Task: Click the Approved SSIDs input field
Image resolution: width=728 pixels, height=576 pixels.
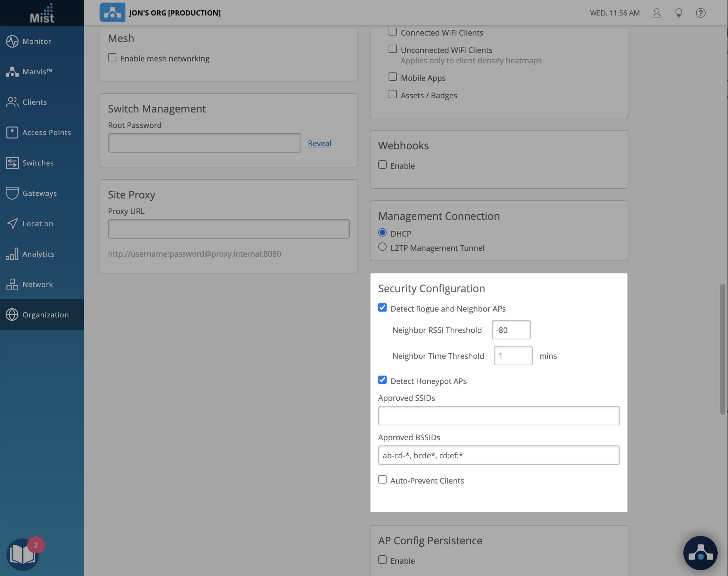Action: point(498,416)
